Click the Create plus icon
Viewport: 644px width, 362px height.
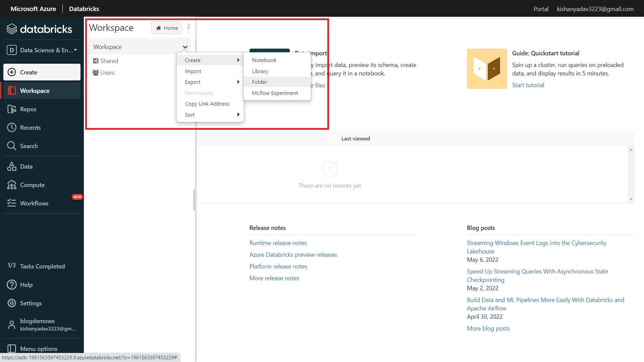[12, 72]
